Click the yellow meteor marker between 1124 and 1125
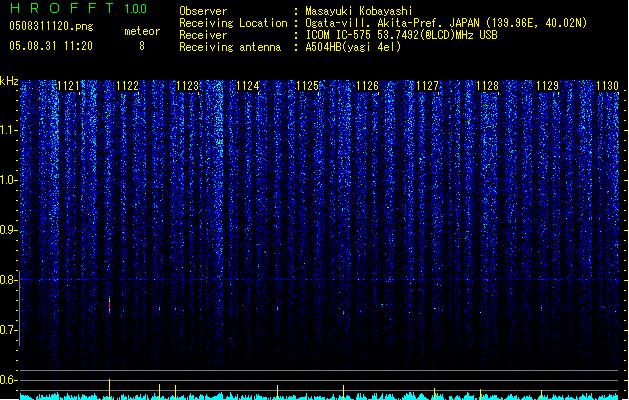629x400 pixels. (x=278, y=392)
